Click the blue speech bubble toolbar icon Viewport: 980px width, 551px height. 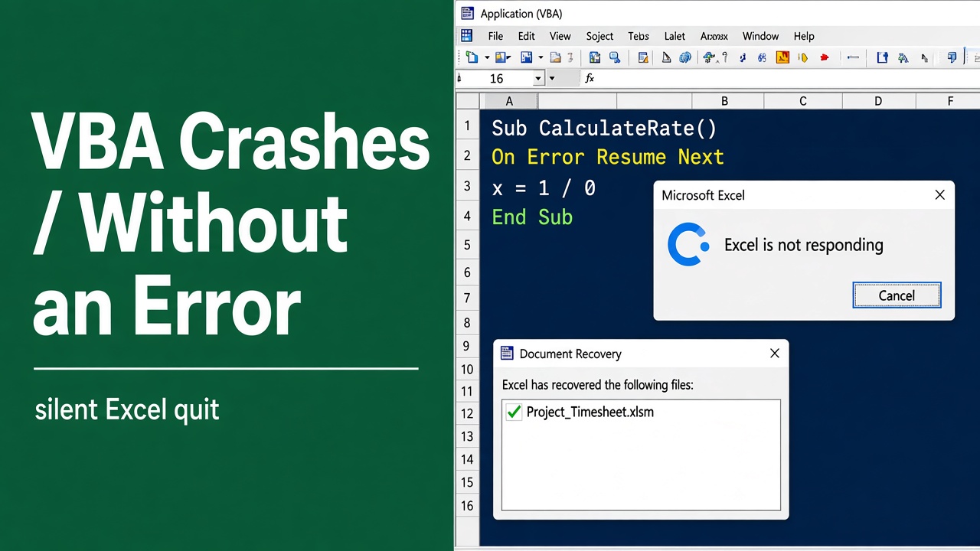tap(952, 57)
